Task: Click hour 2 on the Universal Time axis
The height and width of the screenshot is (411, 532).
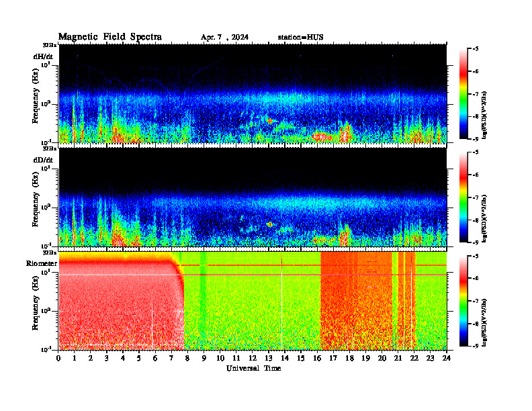Action: pos(91,359)
